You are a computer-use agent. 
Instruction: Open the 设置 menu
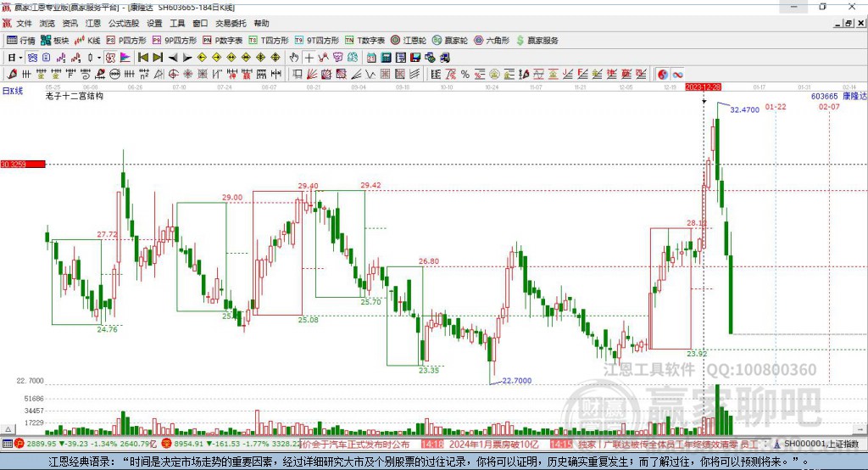tap(154, 23)
